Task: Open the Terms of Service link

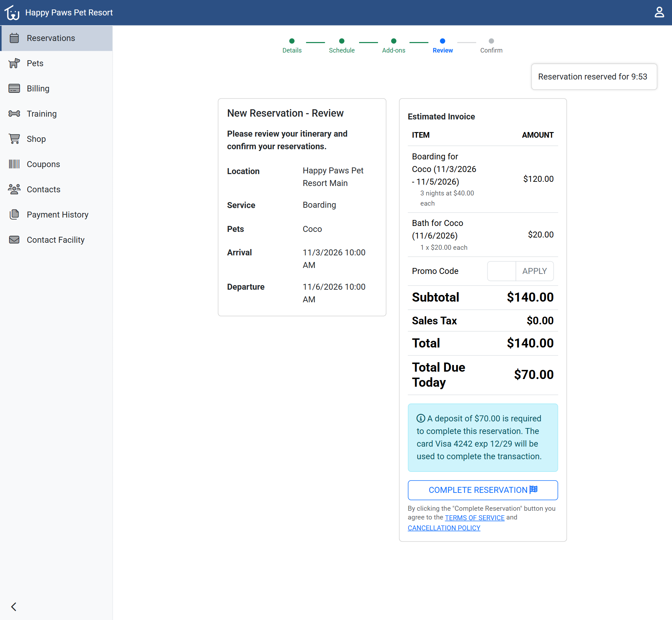Action: tap(475, 518)
